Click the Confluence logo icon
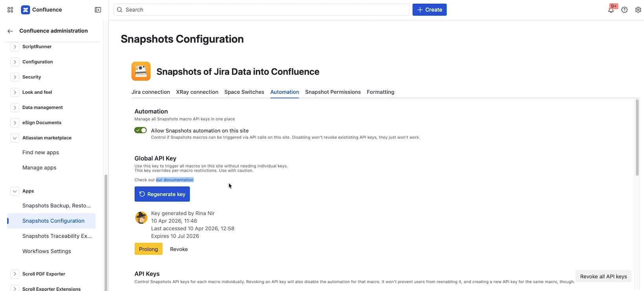 (26, 10)
